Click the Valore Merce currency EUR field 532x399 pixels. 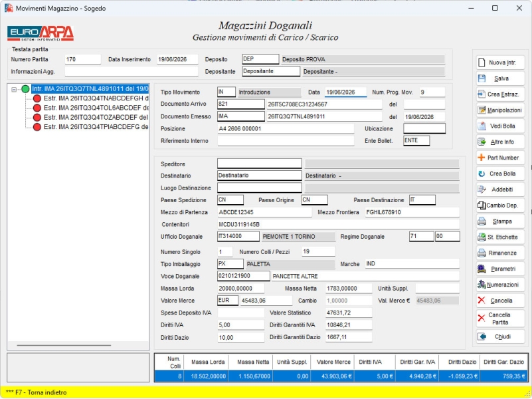tap(228, 301)
